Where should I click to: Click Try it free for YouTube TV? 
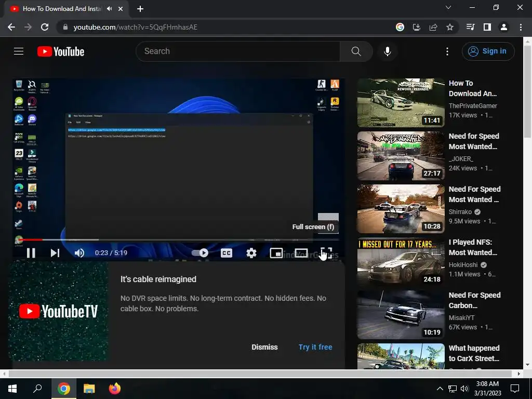point(315,347)
